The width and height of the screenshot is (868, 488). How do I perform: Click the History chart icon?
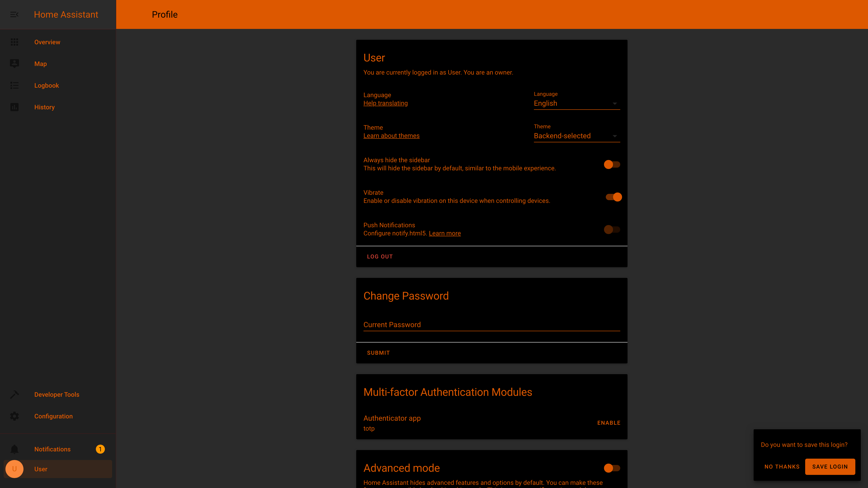coord(14,107)
